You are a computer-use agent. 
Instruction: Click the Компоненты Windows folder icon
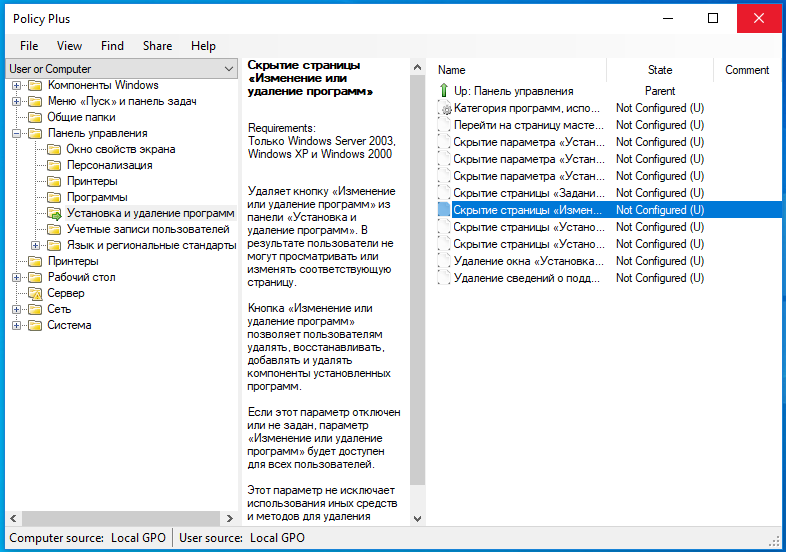35,85
